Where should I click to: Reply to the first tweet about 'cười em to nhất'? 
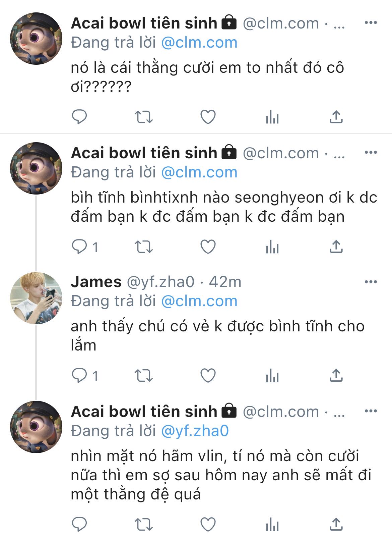click(x=79, y=117)
